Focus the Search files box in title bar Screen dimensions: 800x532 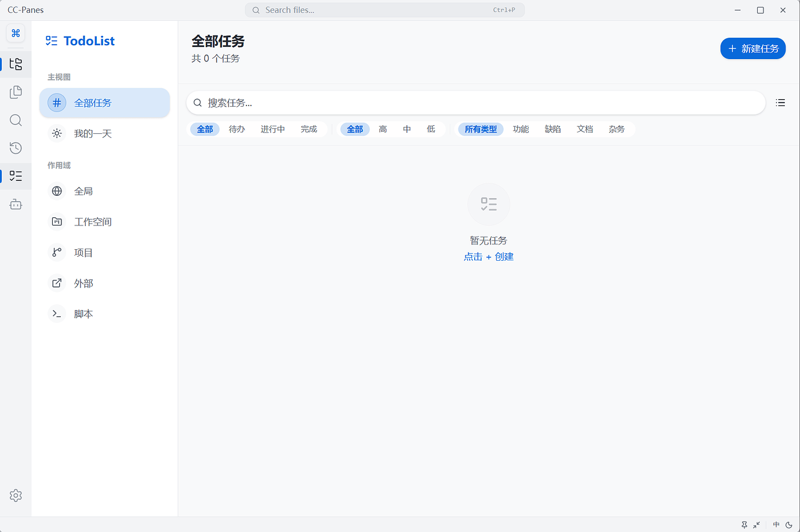(x=385, y=10)
